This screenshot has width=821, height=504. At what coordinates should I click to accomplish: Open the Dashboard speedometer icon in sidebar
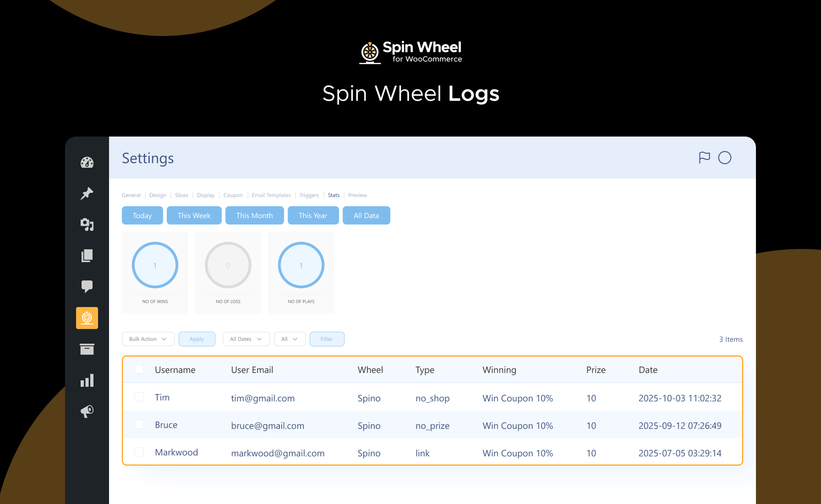87,162
